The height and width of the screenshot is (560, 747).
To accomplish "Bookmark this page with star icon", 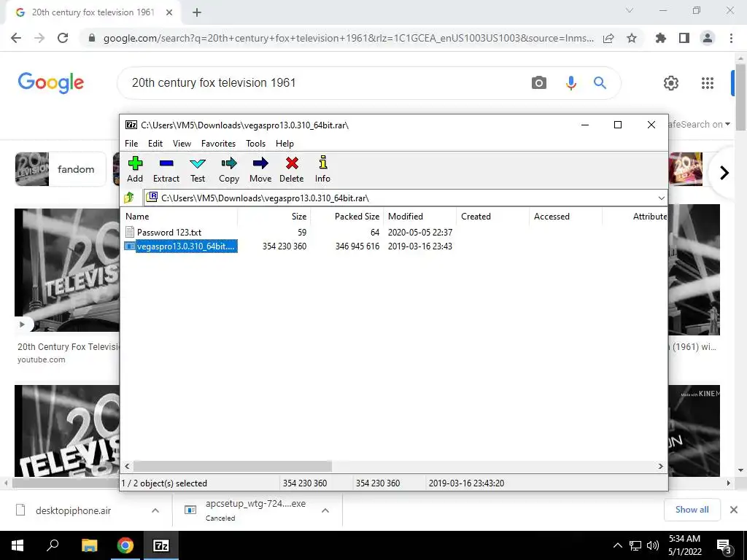I will pyautogui.click(x=632, y=38).
